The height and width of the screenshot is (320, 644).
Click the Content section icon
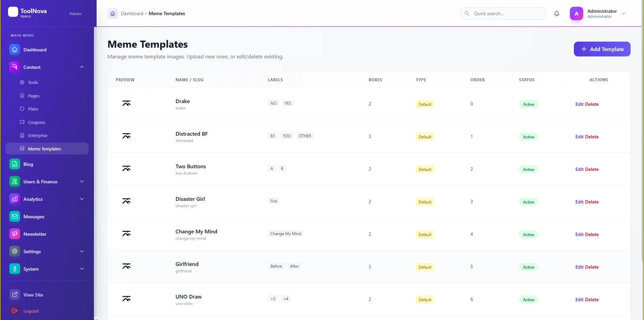click(x=14, y=67)
